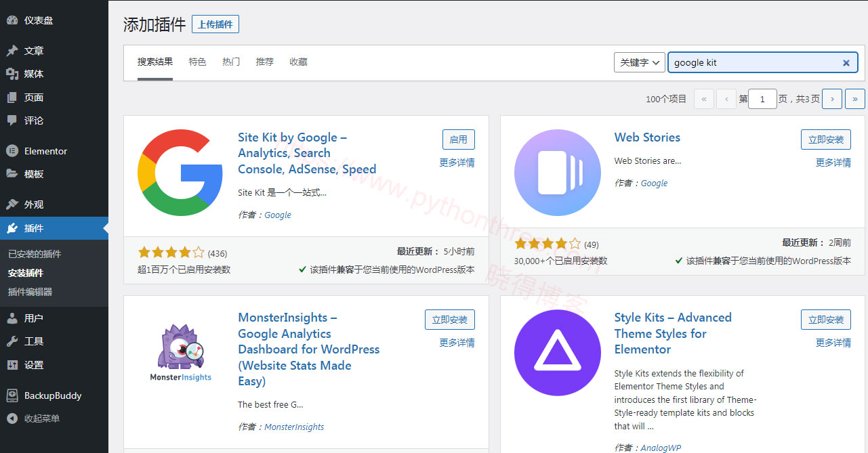This screenshot has height=453, width=868.
Task: Click the 超1百万个已启用安装数 text
Action: (184, 269)
